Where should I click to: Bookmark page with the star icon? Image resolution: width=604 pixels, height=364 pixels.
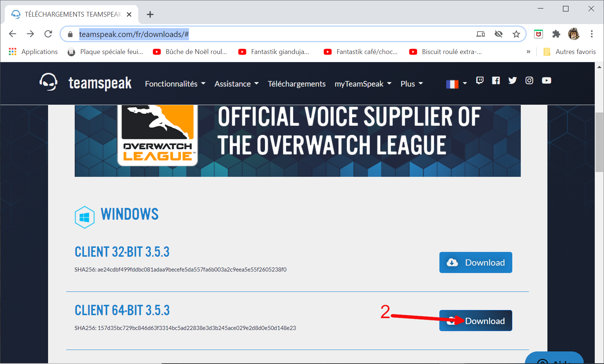coord(516,34)
